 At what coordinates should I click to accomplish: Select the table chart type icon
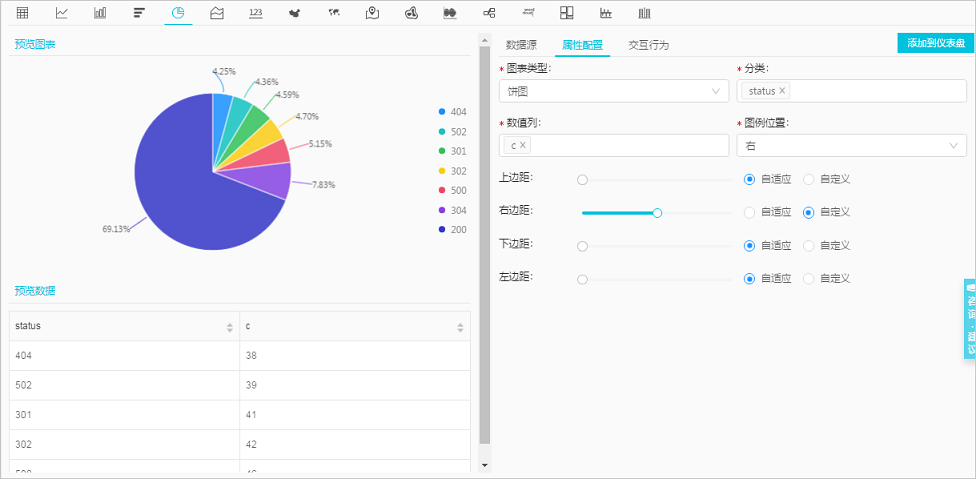point(22,12)
